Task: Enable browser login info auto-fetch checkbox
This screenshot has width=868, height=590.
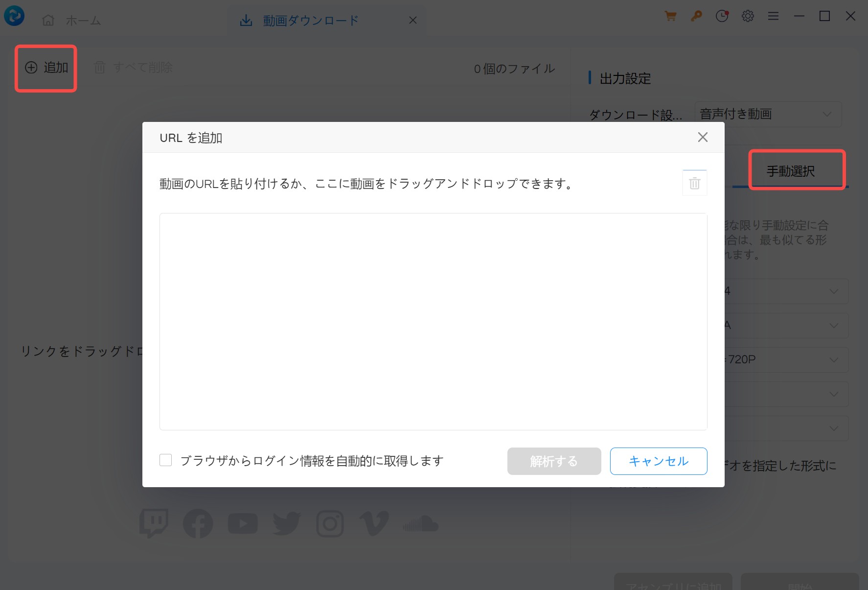Action: pyautogui.click(x=166, y=460)
